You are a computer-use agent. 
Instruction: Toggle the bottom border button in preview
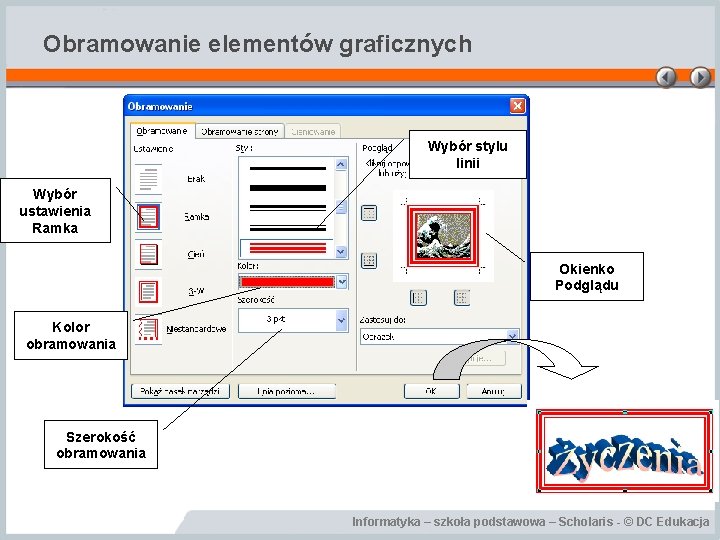(369, 261)
